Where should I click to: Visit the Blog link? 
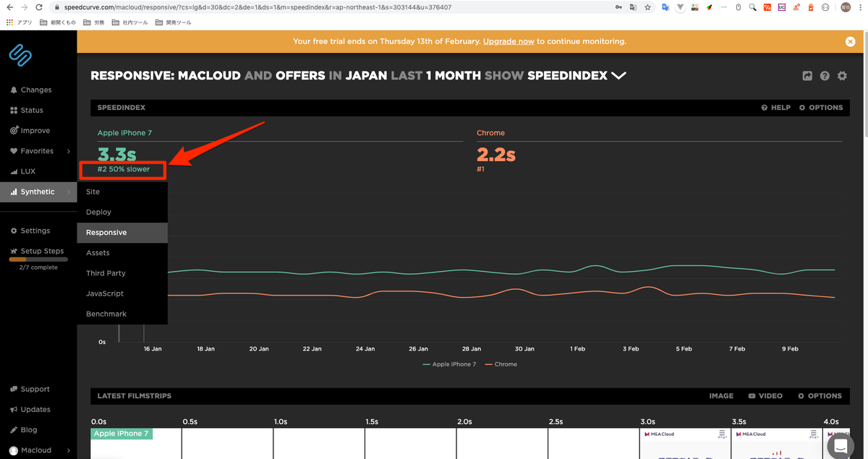point(24,429)
